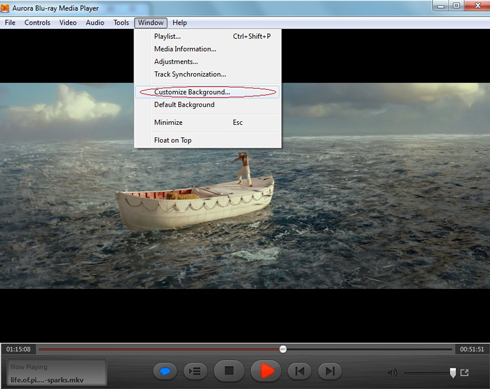The height and width of the screenshot is (389, 490).
Task: Click the playback progress knob
Action: coord(283,349)
